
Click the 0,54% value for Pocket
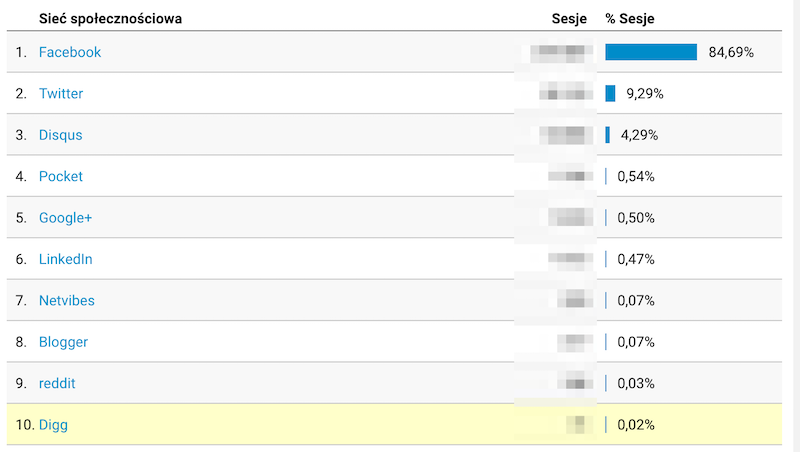coord(636,176)
